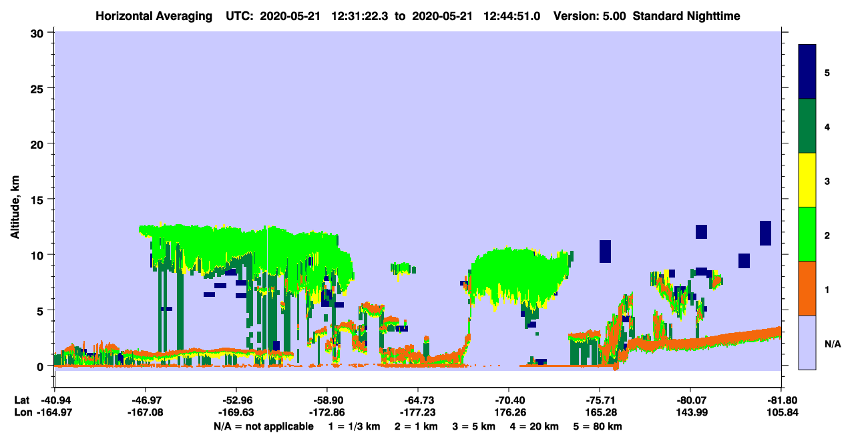Viewport: 868px width, 445px height.
Task: Click latitude value -80.07
Action: tap(690, 400)
